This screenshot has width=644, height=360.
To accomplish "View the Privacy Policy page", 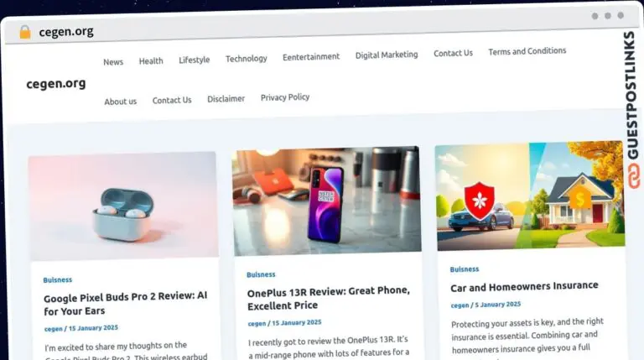I will pos(285,97).
